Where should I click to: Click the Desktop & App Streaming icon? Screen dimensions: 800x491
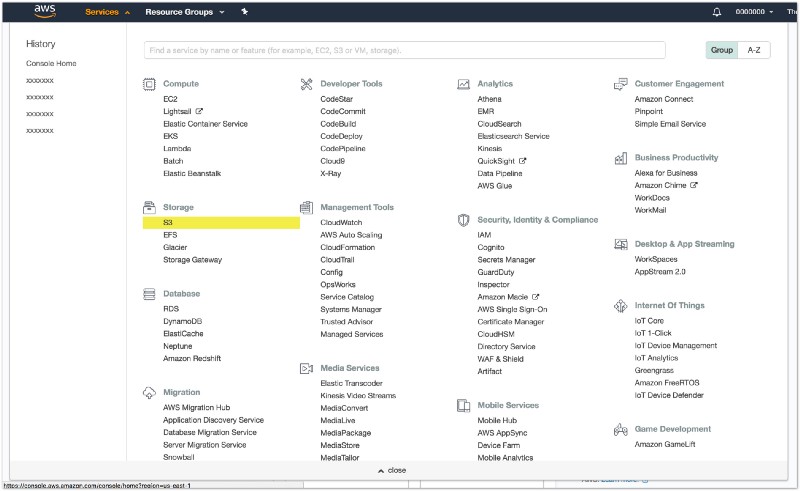coord(620,244)
